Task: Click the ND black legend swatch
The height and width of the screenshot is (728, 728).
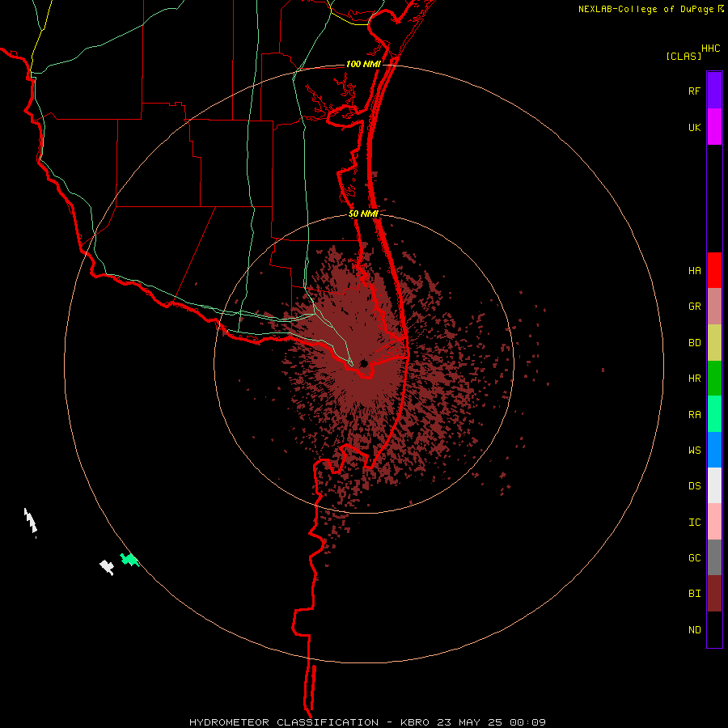Action: pos(714,629)
